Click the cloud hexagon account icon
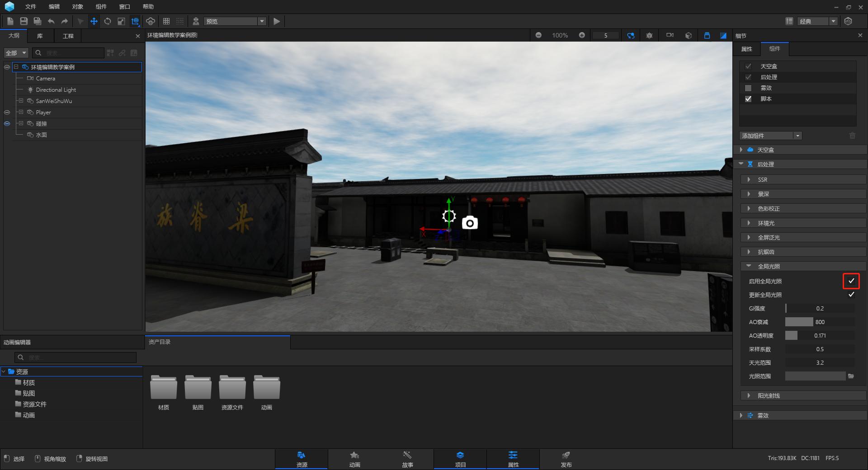 click(848, 21)
